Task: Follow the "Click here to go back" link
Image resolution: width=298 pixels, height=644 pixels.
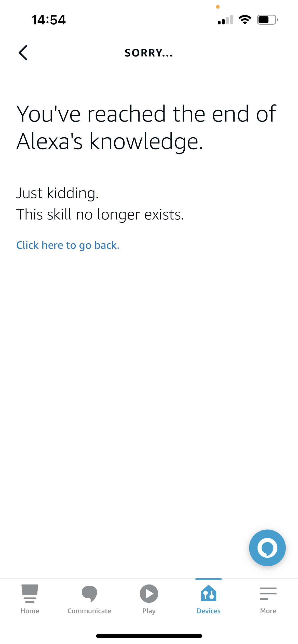Action: [x=68, y=245]
